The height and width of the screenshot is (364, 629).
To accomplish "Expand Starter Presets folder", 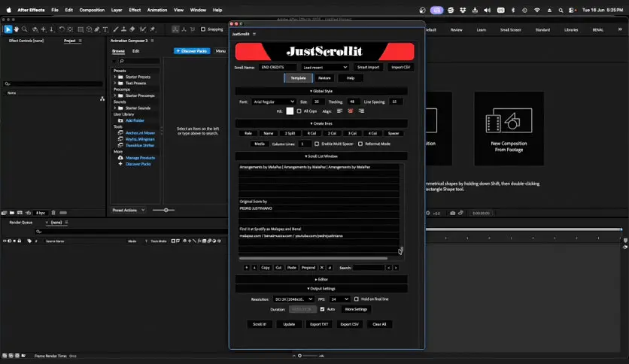I will (114, 77).
